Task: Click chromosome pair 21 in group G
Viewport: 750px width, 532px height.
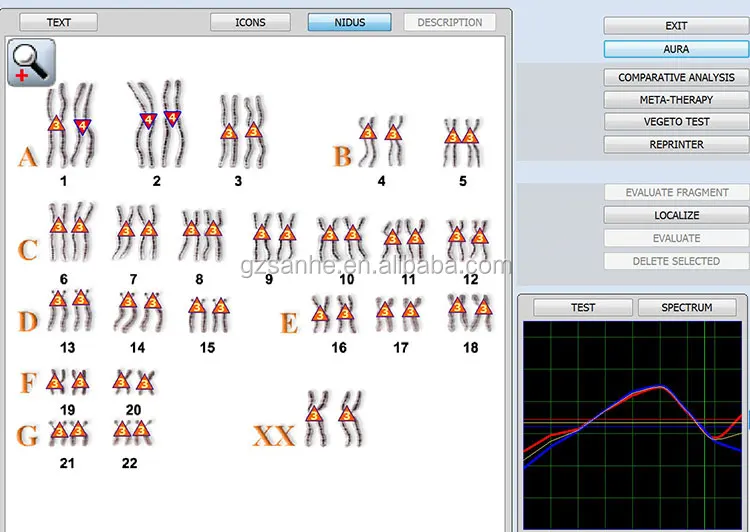Action: [68, 431]
